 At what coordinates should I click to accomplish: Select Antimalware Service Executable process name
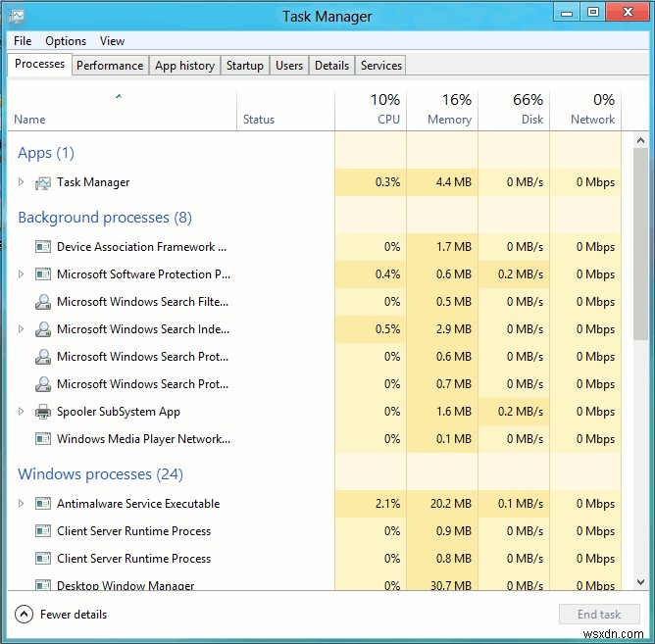[138, 504]
